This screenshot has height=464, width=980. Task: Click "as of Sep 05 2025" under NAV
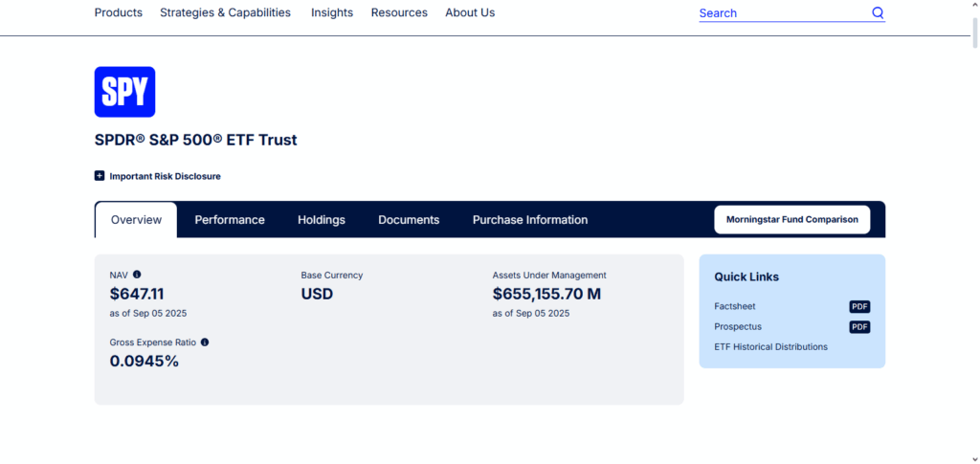(148, 313)
